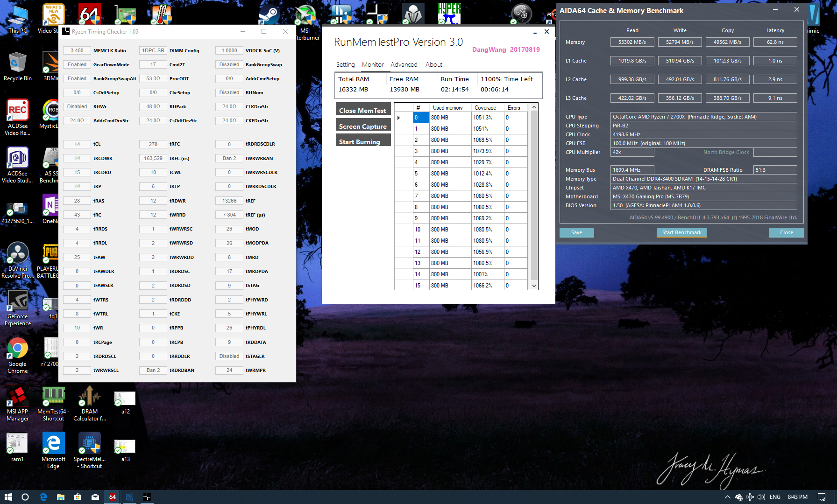Open the PUBG PLAYERUNKNOWN'S BATTLEGROUNDS desktop icon
The height and width of the screenshot is (504, 837).
point(50,260)
